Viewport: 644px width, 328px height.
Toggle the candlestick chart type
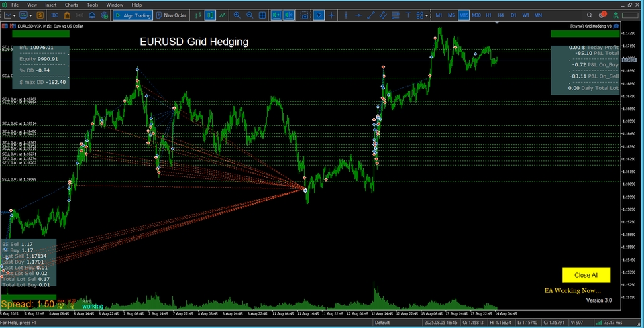pyautogui.click(x=210, y=15)
